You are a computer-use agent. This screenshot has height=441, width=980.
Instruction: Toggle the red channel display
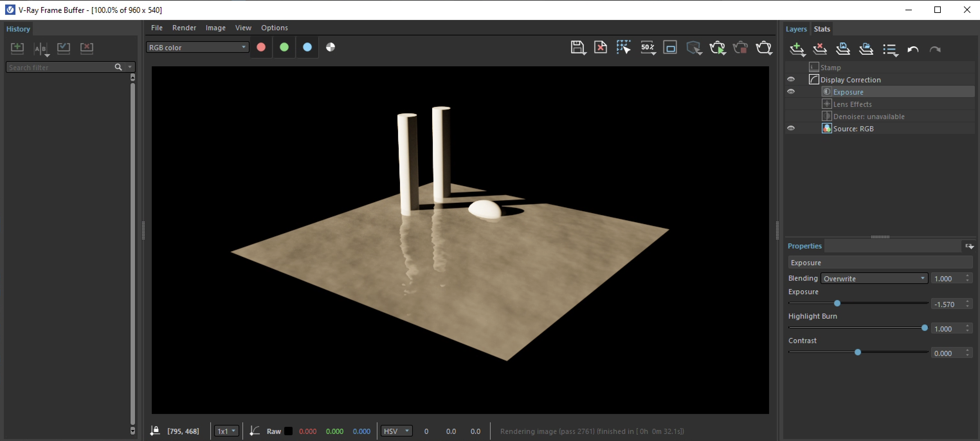tap(261, 47)
